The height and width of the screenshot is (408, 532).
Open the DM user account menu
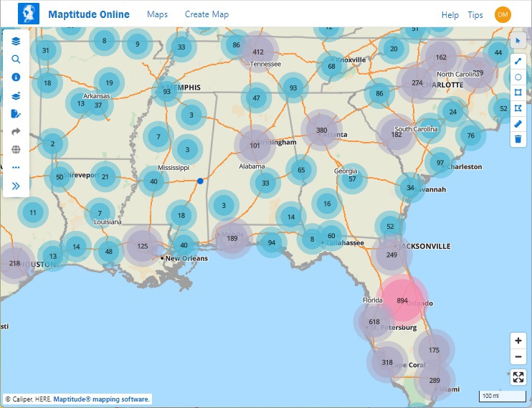[503, 15]
